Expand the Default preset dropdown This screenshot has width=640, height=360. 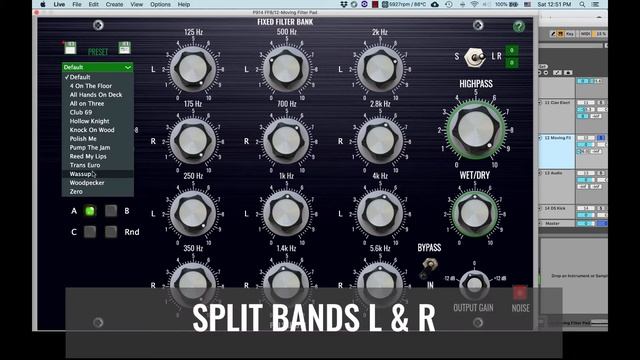[98, 67]
